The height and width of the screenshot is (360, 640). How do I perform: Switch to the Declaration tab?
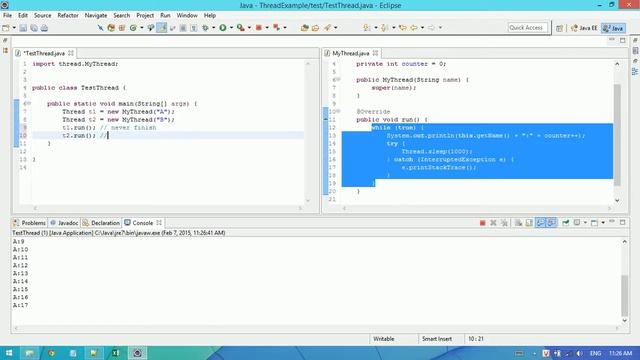[x=101, y=223]
